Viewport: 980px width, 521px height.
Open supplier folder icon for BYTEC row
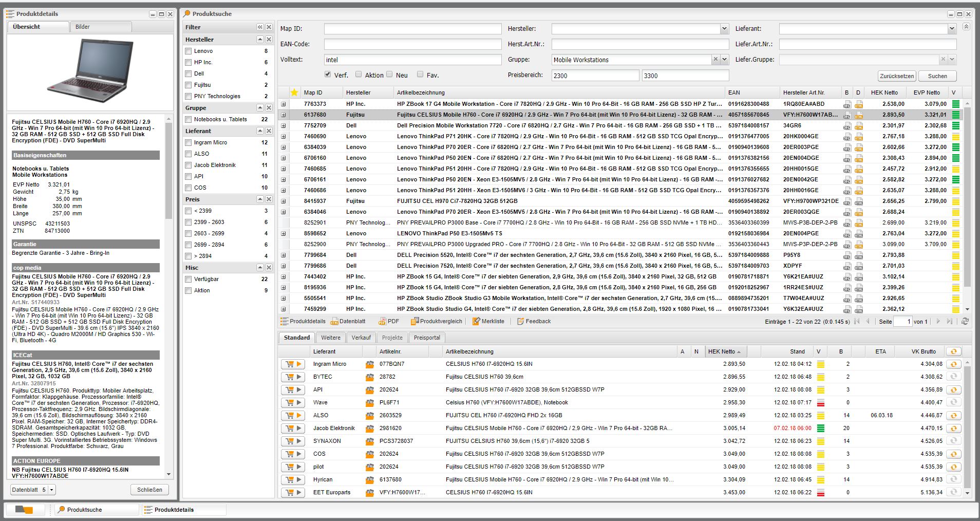369,377
